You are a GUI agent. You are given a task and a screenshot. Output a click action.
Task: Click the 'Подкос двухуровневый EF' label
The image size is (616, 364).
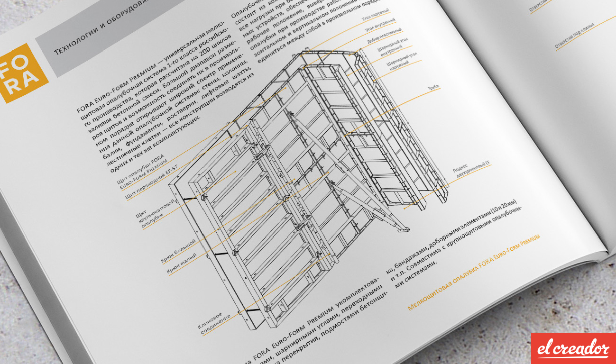point(471,171)
